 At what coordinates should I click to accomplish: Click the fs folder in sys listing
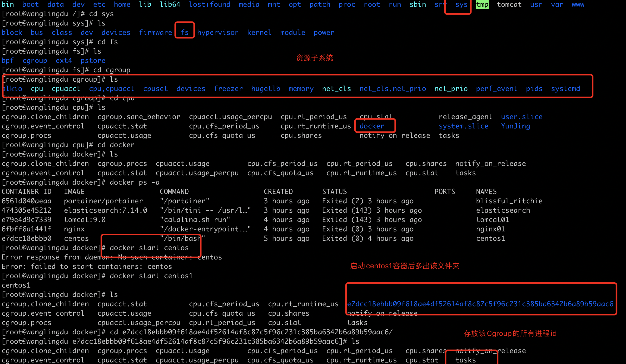coord(184,32)
